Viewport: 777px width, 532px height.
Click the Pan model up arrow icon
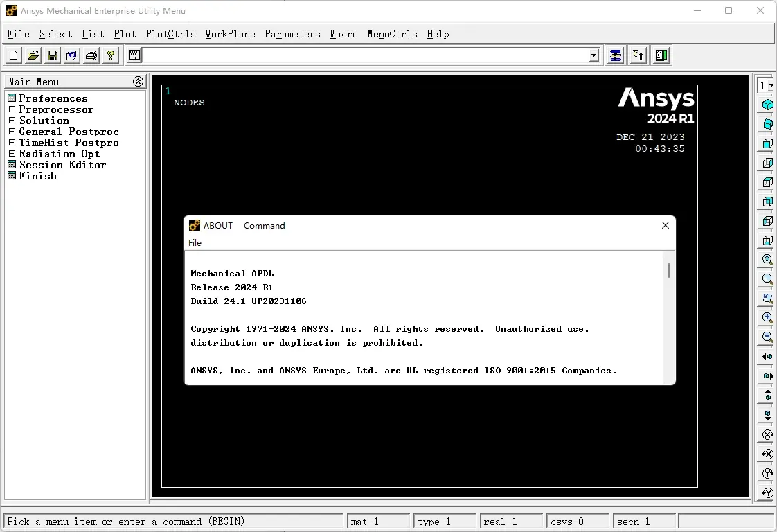[767, 396]
